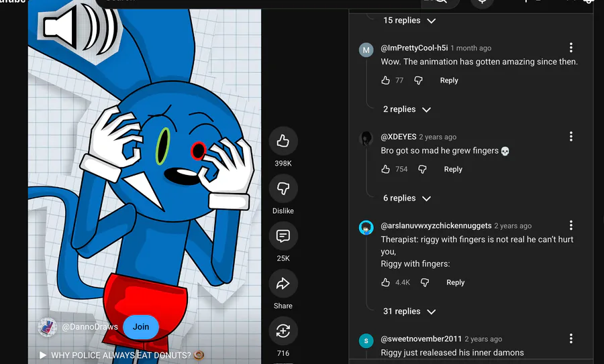Screen dimensions: 604x364
Task: Click the M avatar of @ImPrettyCool-h5i
Action: tap(366, 50)
